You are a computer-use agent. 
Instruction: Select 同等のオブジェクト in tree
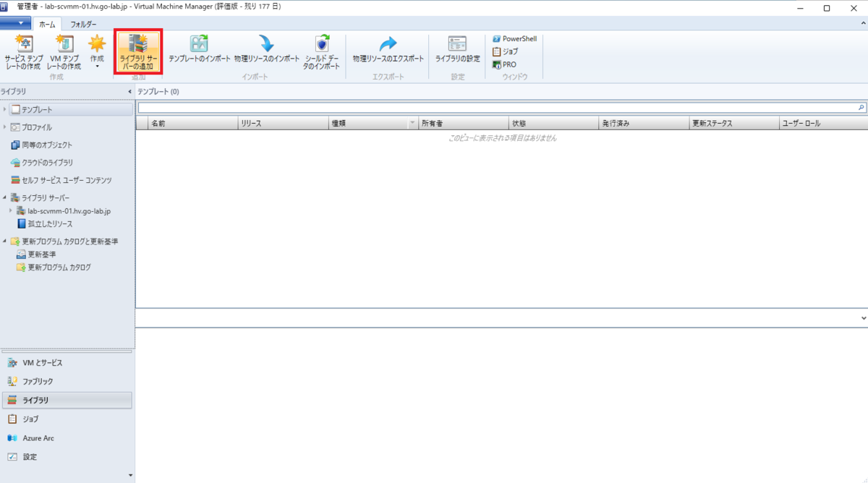tap(41, 145)
